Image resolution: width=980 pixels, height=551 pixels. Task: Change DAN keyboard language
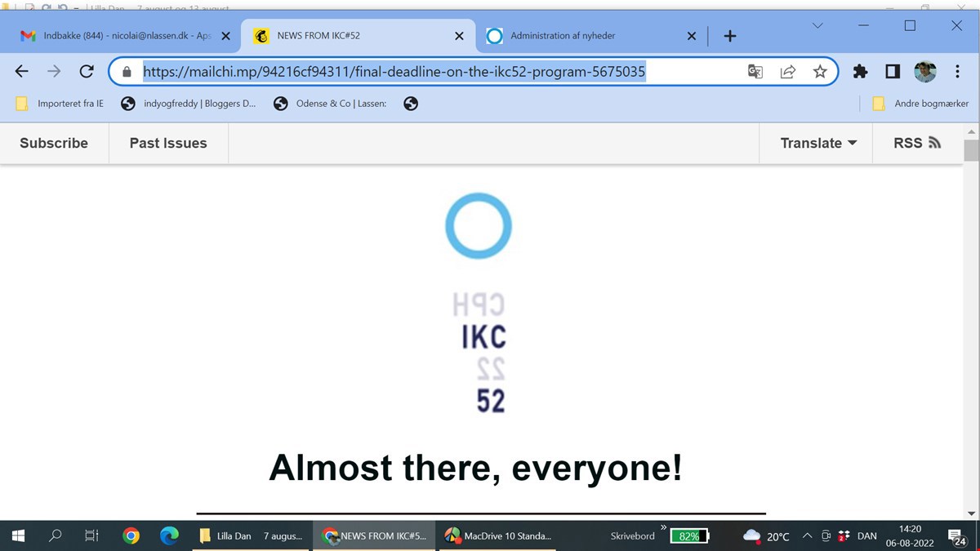[867, 536]
